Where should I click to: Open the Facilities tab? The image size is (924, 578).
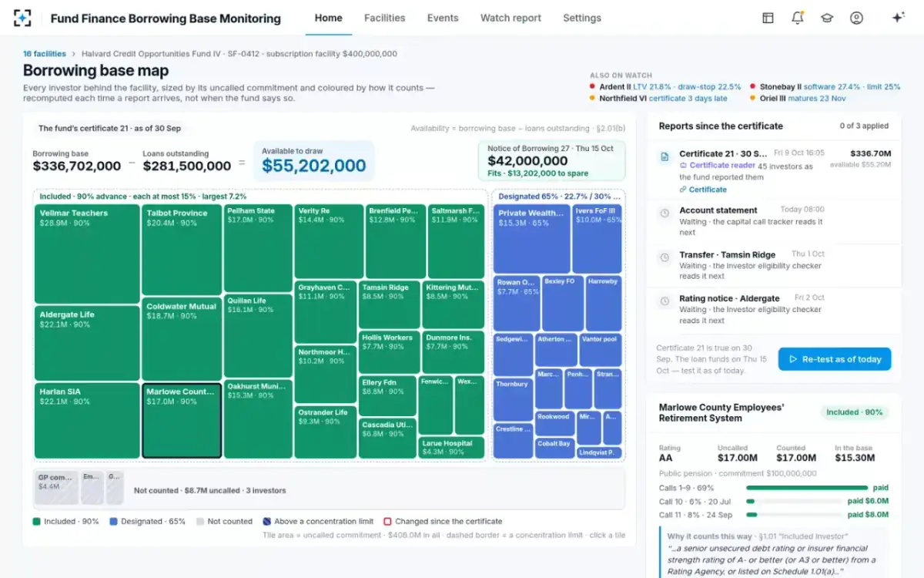(x=384, y=18)
